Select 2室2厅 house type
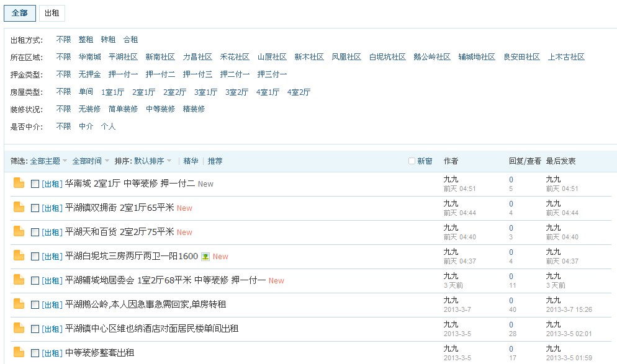Image resolution: width=617 pixels, height=364 pixels. point(175,92)
